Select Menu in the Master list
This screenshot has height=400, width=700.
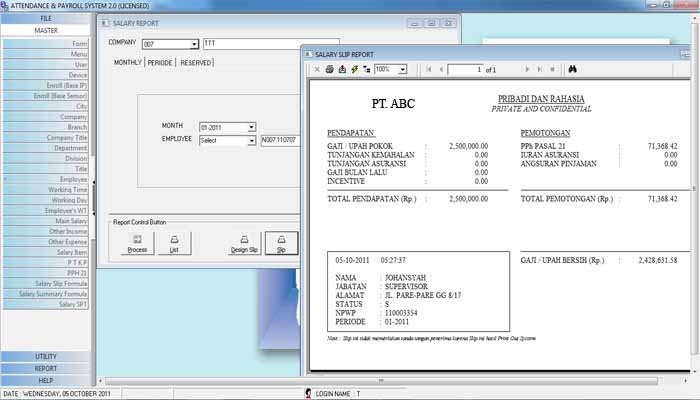[46, 54]
